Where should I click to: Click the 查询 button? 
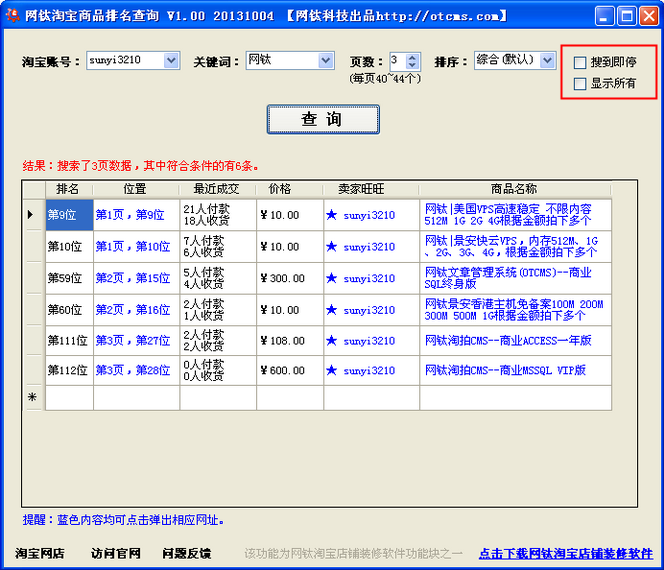click(x=323, y=119)
